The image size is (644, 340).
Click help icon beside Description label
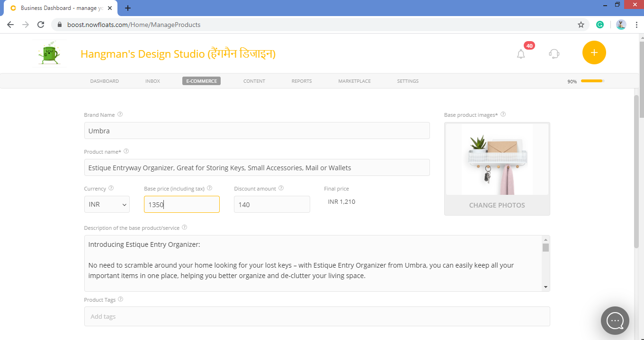pos(185,227)
